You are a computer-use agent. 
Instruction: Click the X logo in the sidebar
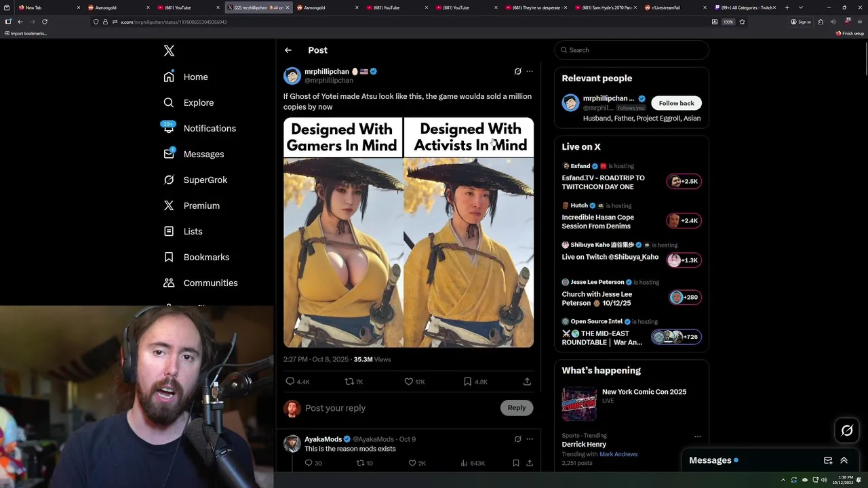click(169, 51)
